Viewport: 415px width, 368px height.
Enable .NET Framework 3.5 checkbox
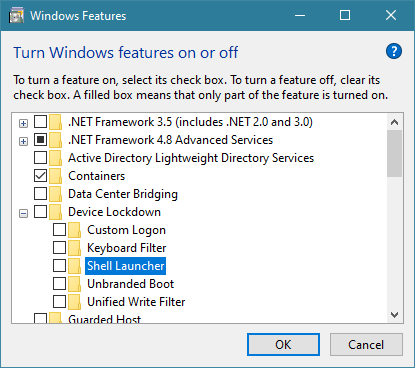coord(40,122)
